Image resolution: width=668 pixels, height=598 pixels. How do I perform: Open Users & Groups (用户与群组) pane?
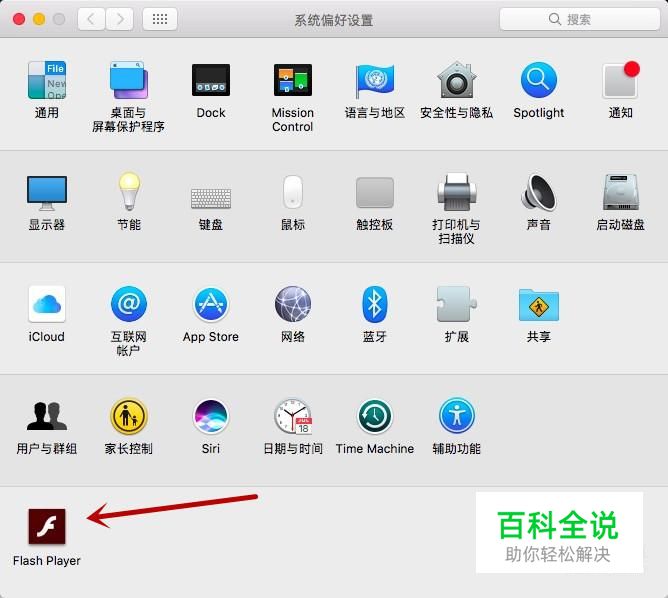tap(46, 416)
